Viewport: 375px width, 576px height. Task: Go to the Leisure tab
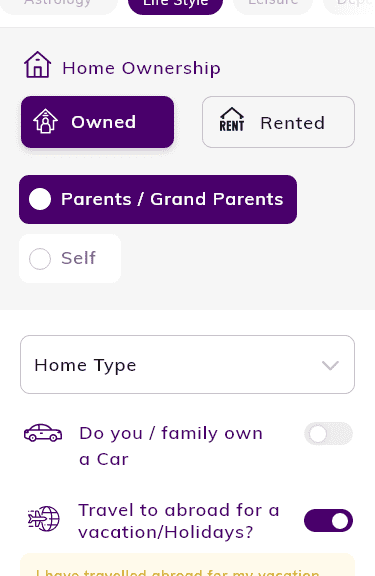(273, 4)
